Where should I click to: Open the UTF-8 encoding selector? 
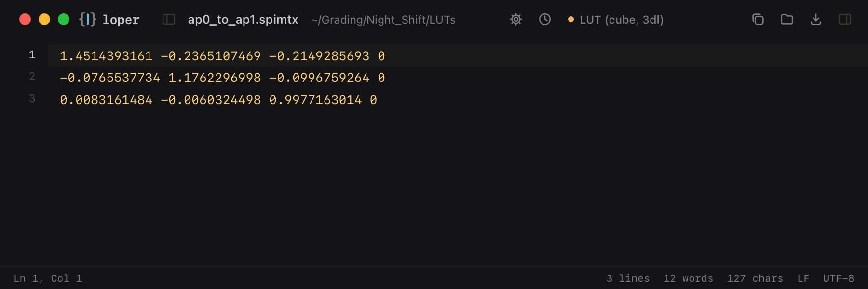tap(839, 278)
